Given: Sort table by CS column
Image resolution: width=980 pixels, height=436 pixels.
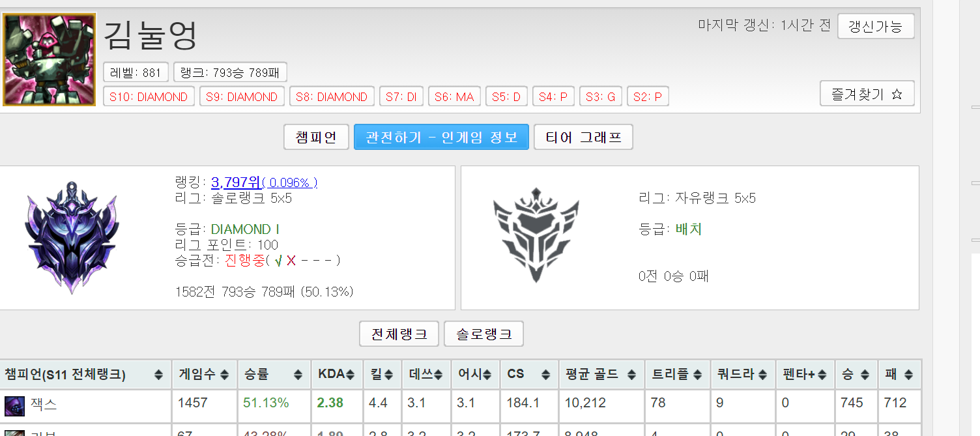Looking at the screenshot, I should point(530,375).
